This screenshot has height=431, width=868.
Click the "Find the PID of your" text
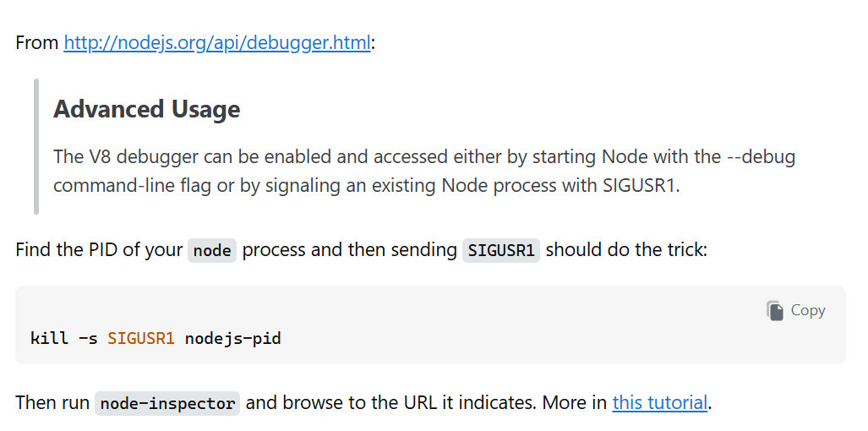point(99,250)
